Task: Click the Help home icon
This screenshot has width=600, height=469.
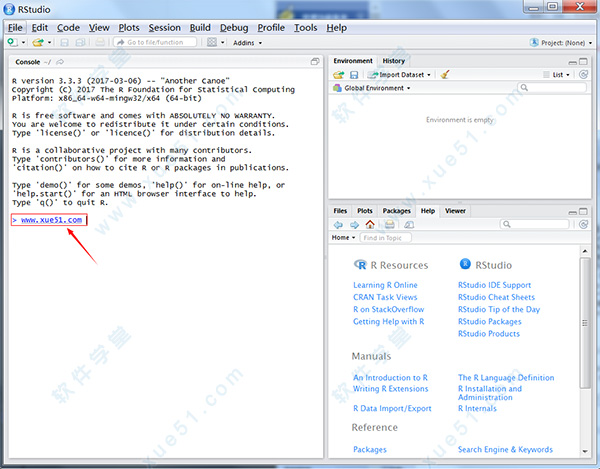Action: coord(370,224)
